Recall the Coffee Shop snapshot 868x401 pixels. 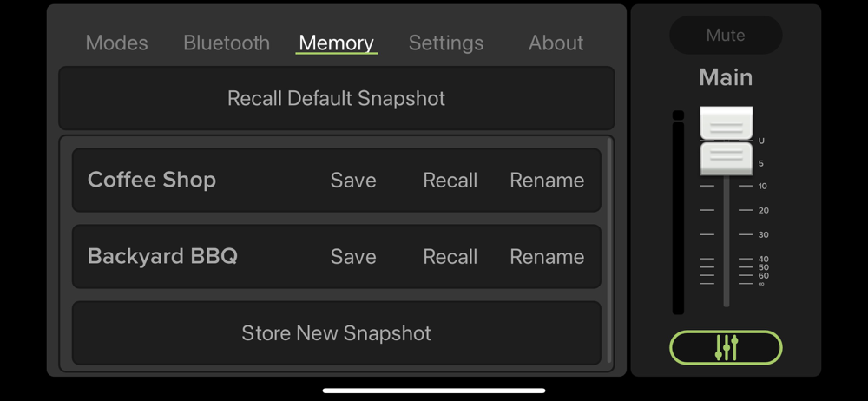[x=450, y=180]
